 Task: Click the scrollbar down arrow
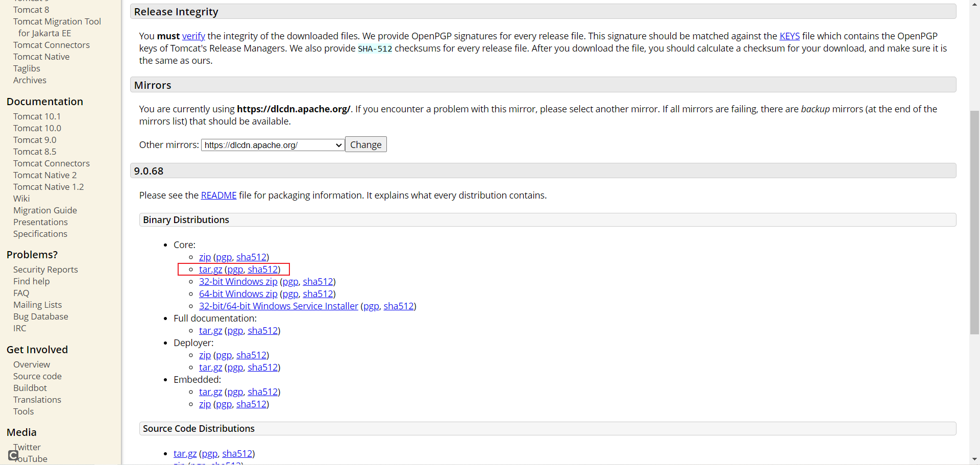974,459
